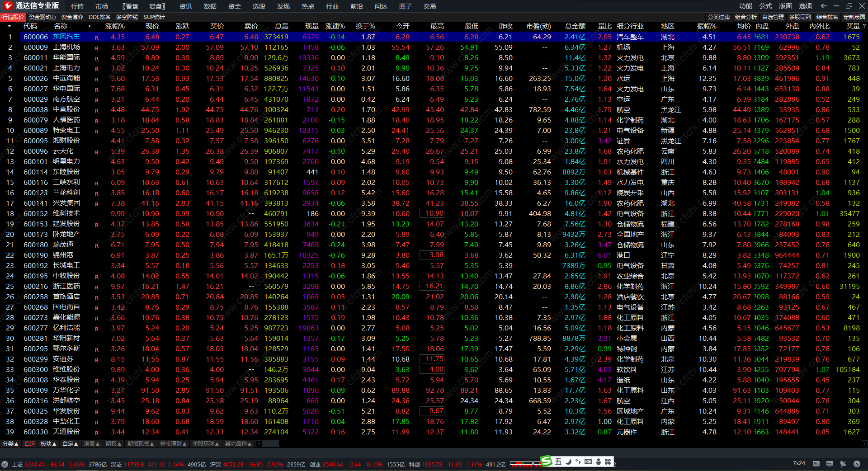Click the Sogou S input method logo
Screen dimensions: 868x471
pyautogui.click(x=547, y=461)
